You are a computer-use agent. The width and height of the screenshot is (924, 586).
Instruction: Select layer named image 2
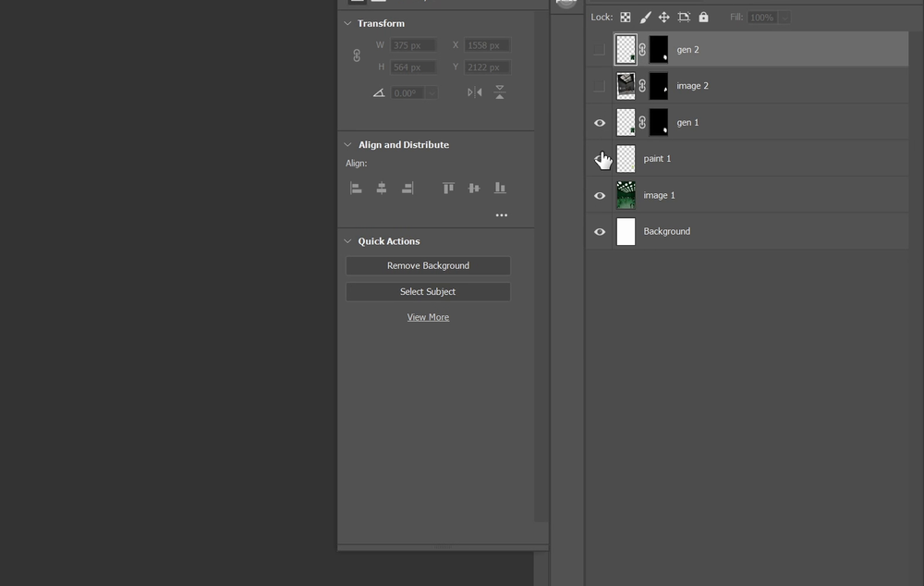click(x=692, y=86)
